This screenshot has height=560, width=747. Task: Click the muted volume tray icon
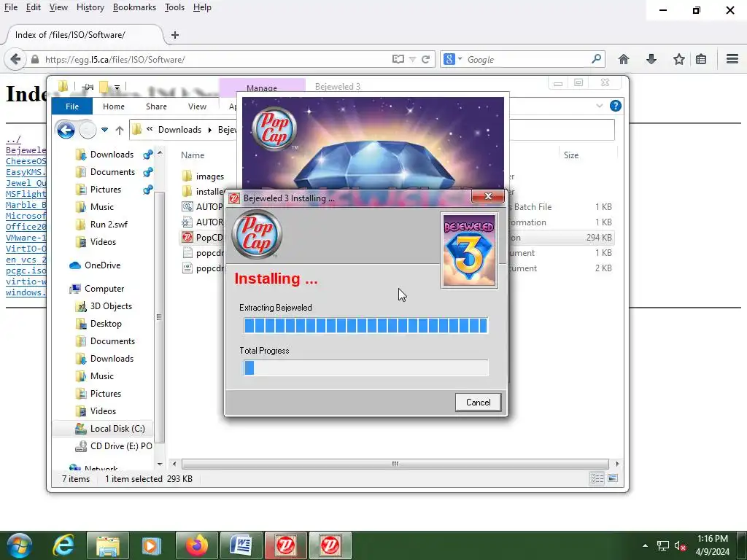click(x=680, y=546)
